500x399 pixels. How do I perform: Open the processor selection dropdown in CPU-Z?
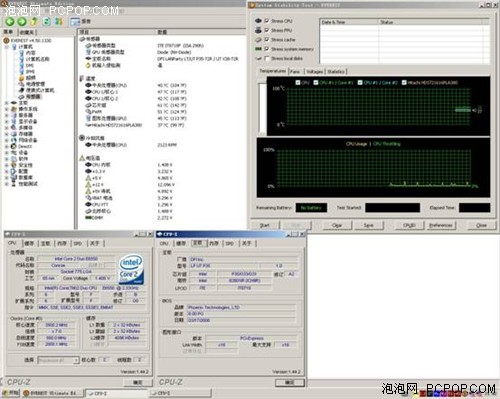76,360
